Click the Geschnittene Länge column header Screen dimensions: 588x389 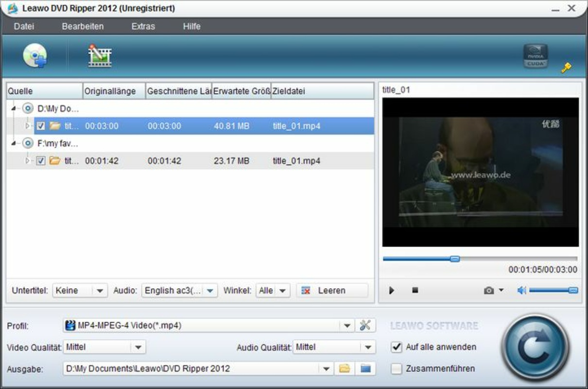[x=178, y=91]
